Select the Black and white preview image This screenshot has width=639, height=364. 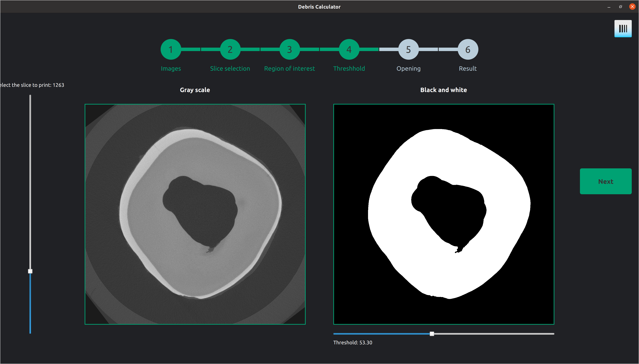(x=444, y=214)
